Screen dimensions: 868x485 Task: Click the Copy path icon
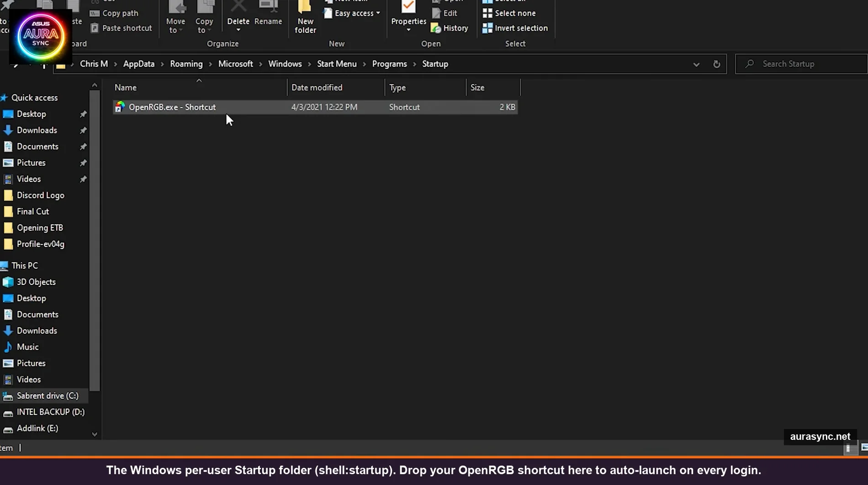coord(114,13)
